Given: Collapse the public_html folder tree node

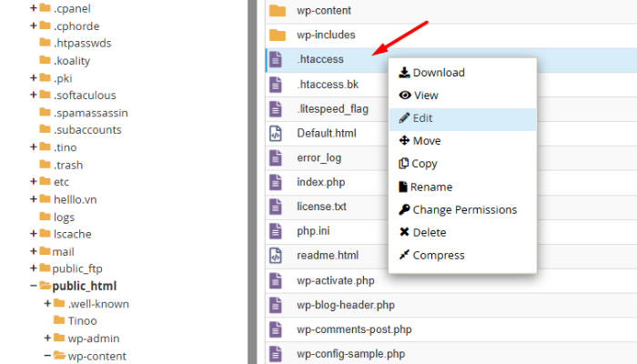Looking at the screenshot, I should pos(34,286).
